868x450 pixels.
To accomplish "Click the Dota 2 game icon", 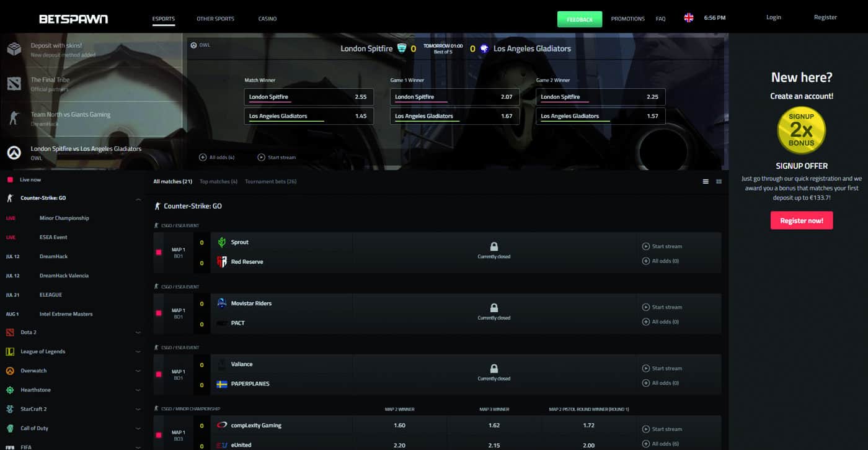I will pos(10,333).
